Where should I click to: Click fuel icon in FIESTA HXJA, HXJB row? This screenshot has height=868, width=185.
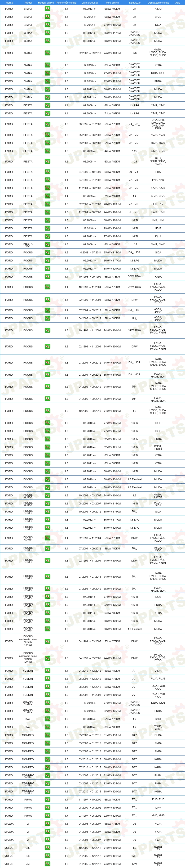click(47, 220)
